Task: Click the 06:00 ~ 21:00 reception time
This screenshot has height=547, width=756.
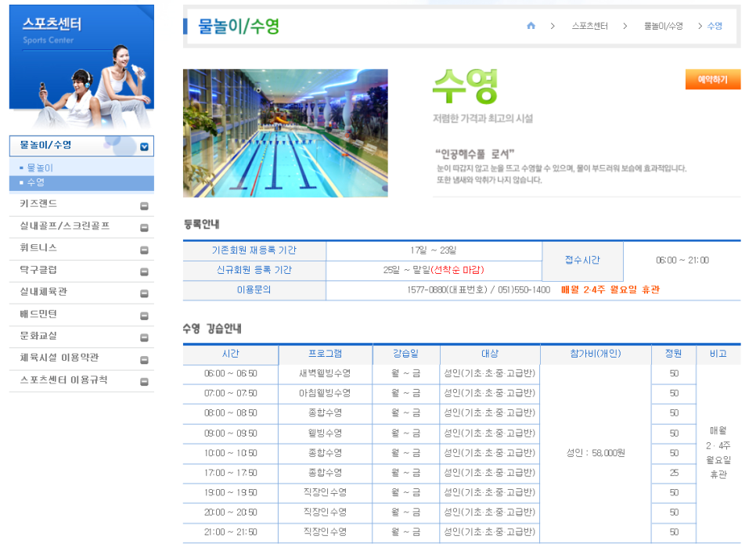Action: point(682,261)
